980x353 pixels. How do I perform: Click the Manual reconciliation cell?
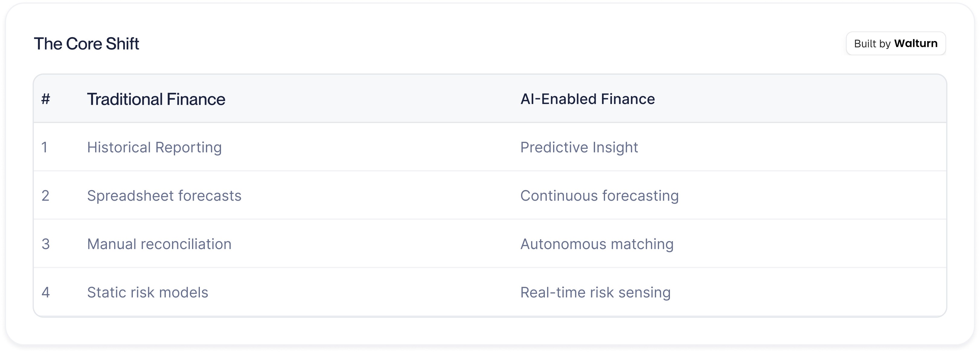click(x=159, y=244)
